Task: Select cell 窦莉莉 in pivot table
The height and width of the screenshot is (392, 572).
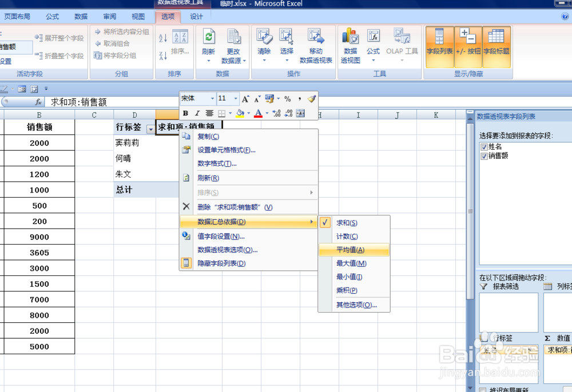Action: [134, 143]
